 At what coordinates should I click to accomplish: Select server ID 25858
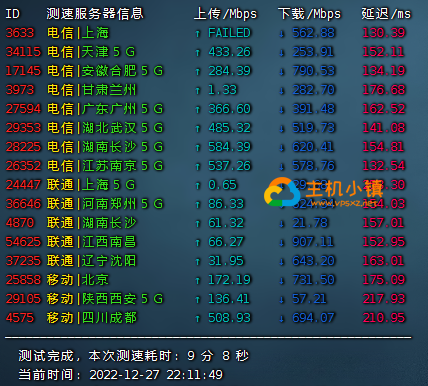click(x=23, y=280)
